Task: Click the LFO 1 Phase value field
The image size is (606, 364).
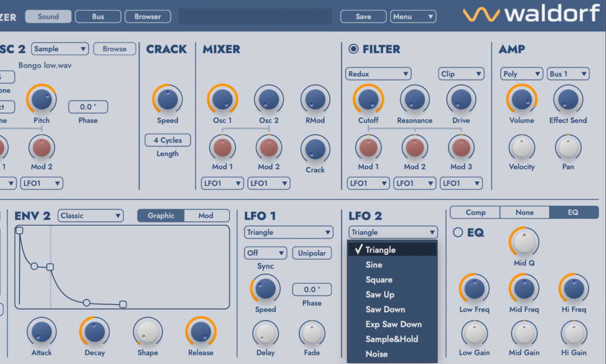Action: point(312,289)
